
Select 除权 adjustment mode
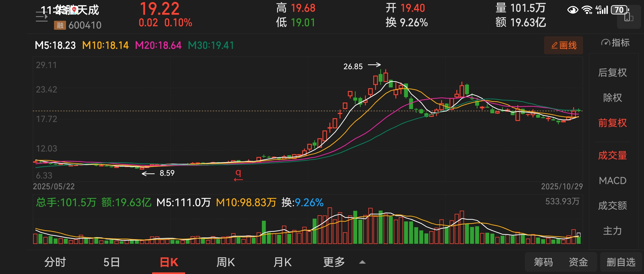coord(612,98)
